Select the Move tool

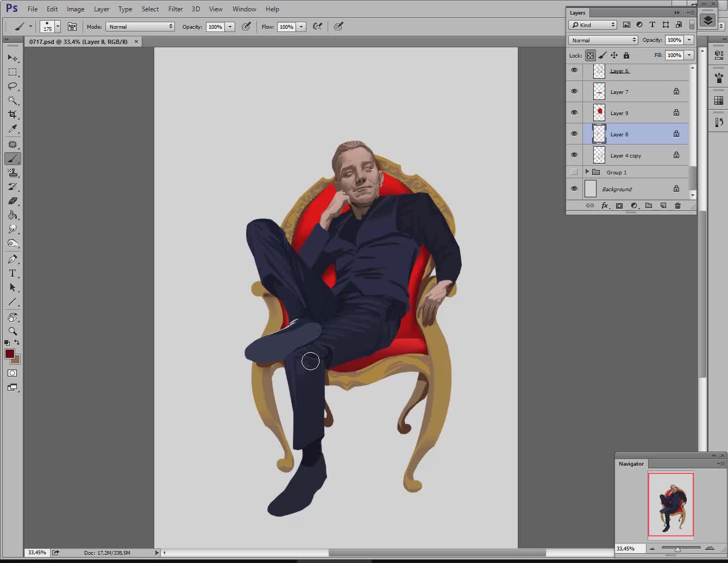click(x=12, y=58)
